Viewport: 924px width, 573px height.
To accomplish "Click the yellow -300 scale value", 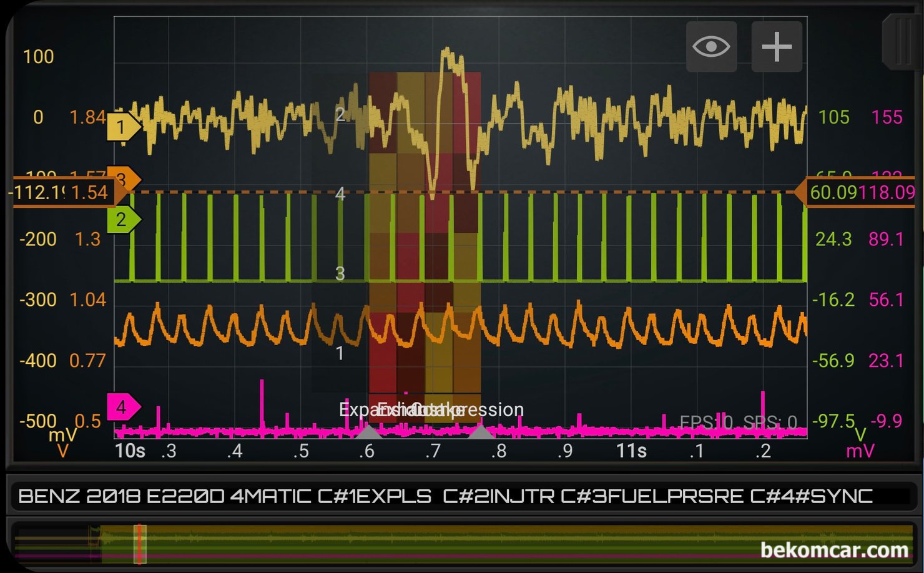I will [x=38, y=300].
